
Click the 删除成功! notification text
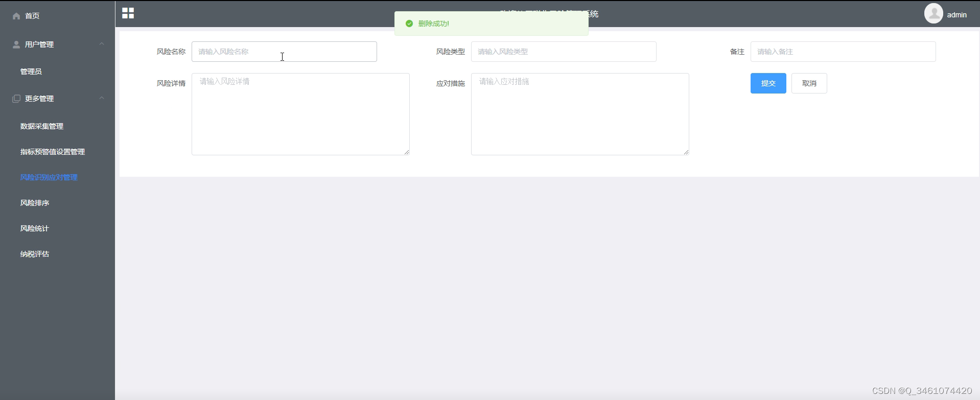[x=433, y=23]
